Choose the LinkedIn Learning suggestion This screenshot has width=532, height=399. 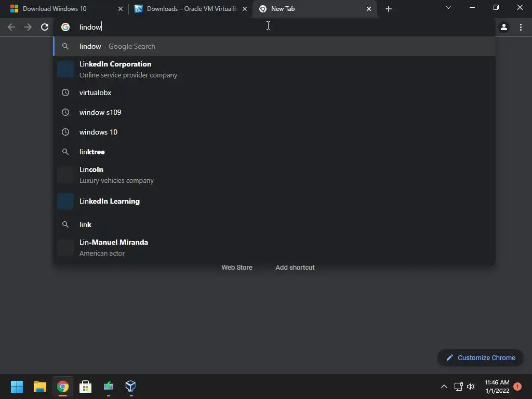coord(274,201)
